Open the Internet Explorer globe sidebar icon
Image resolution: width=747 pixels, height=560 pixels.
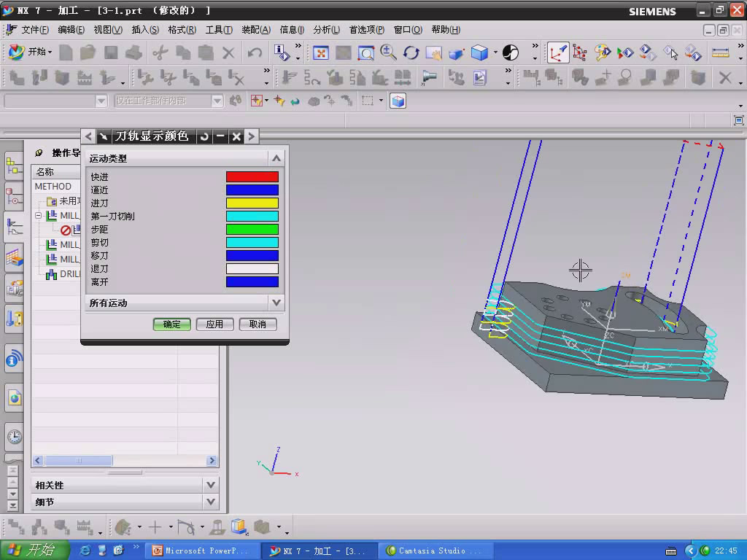pyautogui.click(x=14, y=397)
